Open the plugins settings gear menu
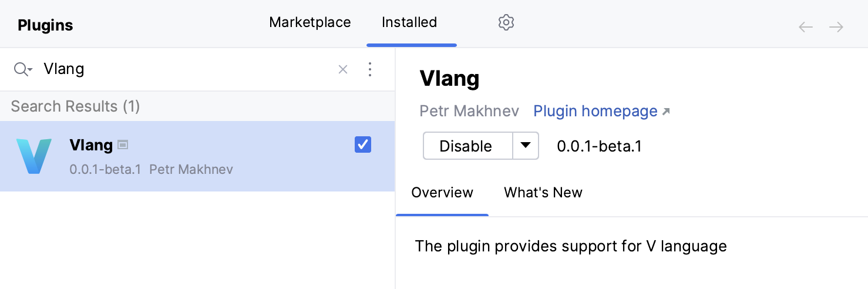Viewport: 868px width, 289px height. 506,23
